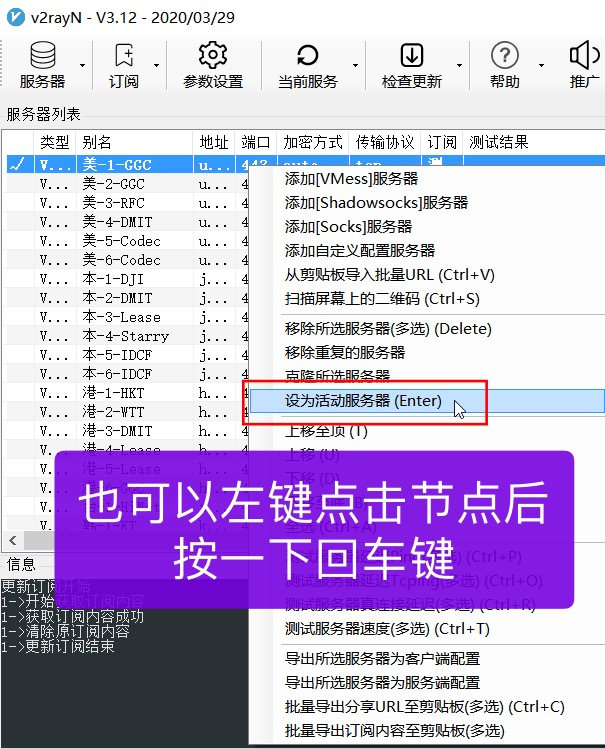The width and height of the screenshot is (605, 749).
Task: Expand the 帮助 dropdown arrow
Action: 541,65
